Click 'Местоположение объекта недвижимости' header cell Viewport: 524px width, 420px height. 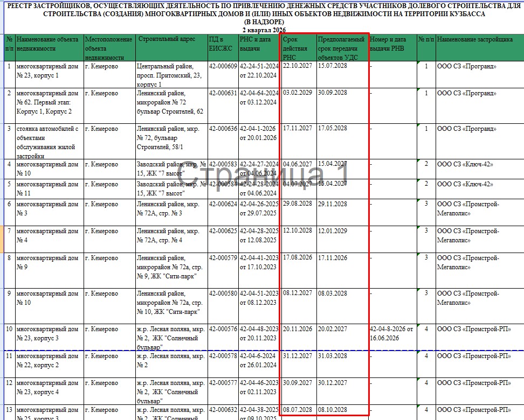coord(109,48)
